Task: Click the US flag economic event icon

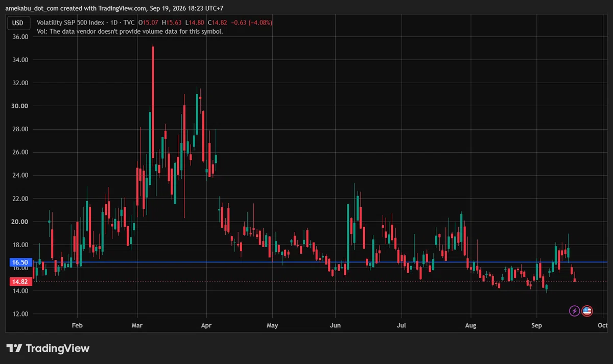Action: coord(587,310)
